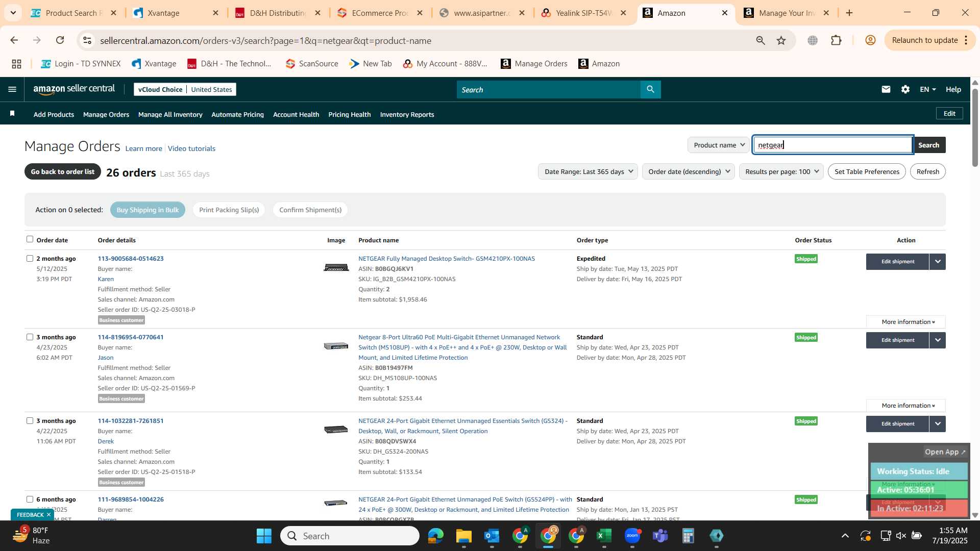Viewport: 980px width, 551px height.
Task: Open Microsoft Edge from the taskbar
Action: click(x=435, y=536)
